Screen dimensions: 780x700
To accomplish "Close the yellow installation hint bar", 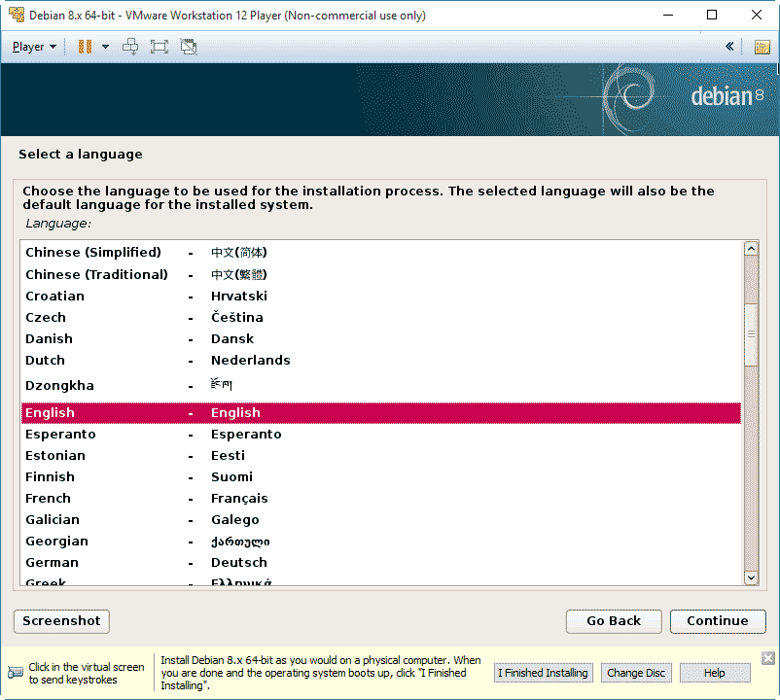I will [767, 658].
